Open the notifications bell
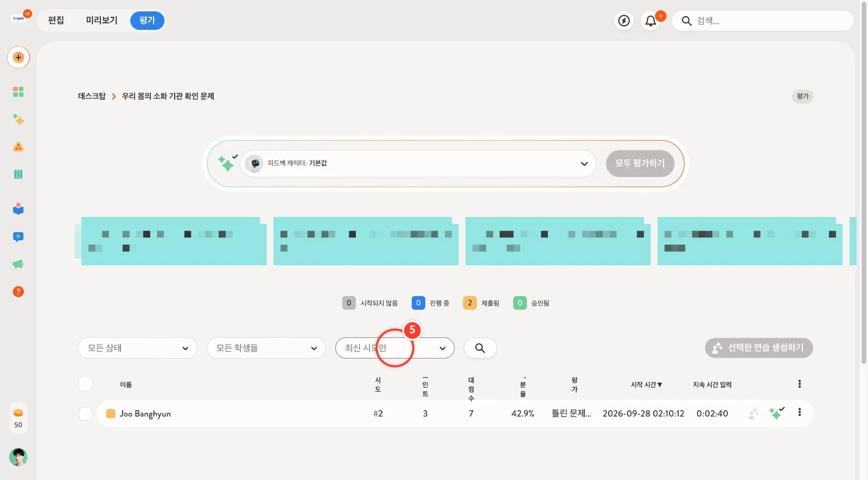This screenshot has height=480, width=868. pyautogui.click(x=651, y=21)
